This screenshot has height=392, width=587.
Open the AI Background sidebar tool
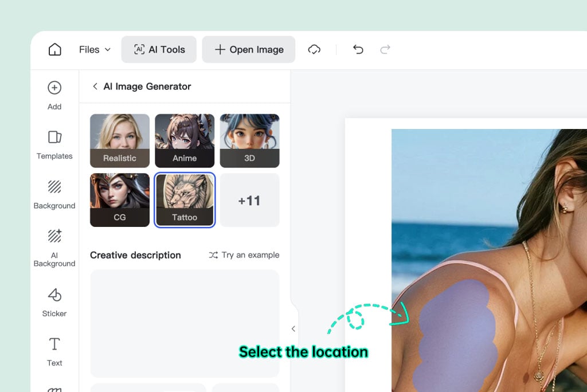click(54, 248)
